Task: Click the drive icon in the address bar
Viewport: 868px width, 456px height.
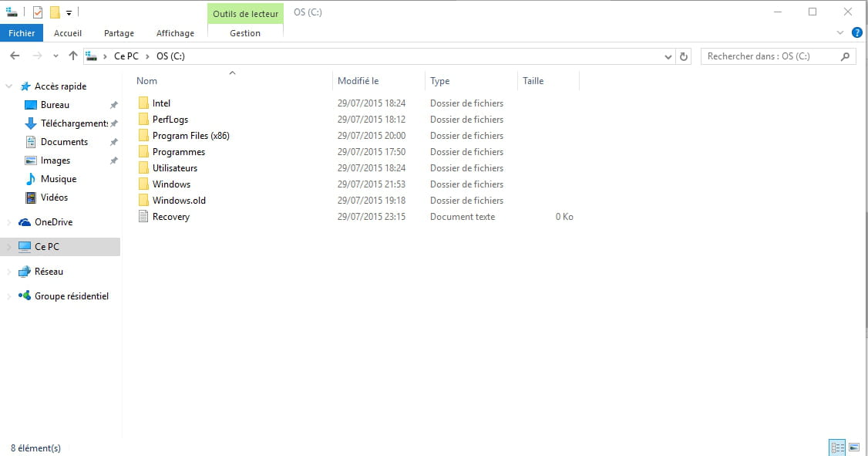Action: click(x=91, y=56)
